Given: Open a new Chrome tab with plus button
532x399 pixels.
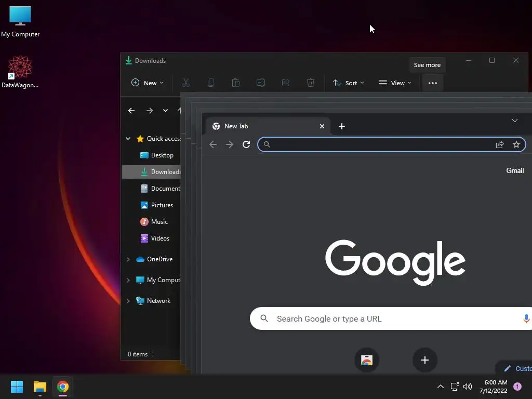Looking at the screenshot, I should (x=342, y=126).
